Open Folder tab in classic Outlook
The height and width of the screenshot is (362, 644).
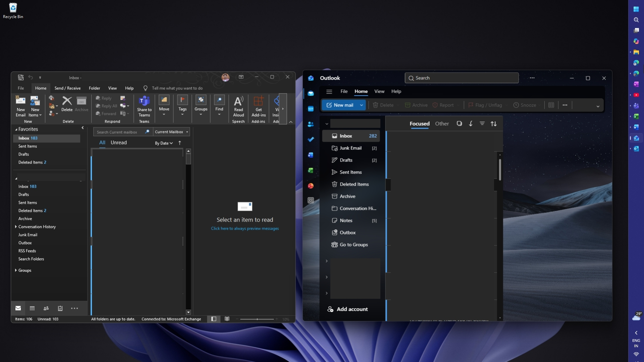point(94,88)
